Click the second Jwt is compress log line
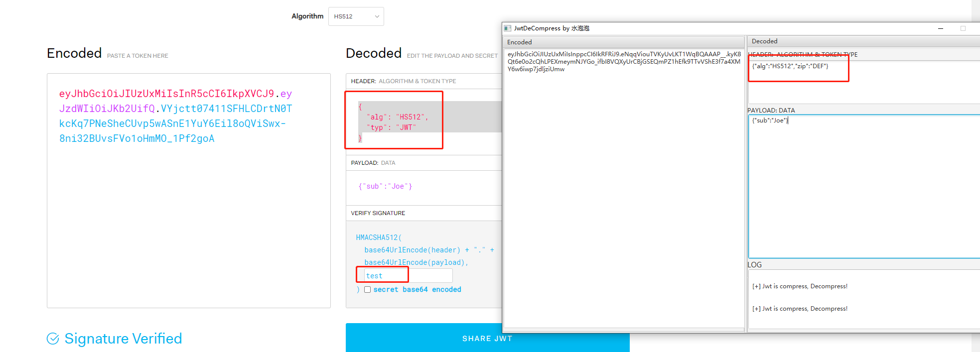 tap(800, 309)
